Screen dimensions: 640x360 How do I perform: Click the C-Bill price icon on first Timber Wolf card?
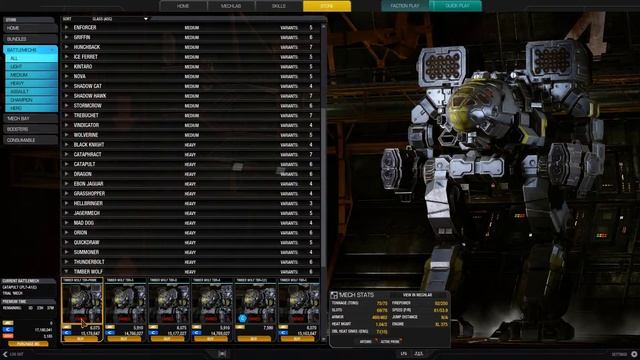[x=67, y=333]
